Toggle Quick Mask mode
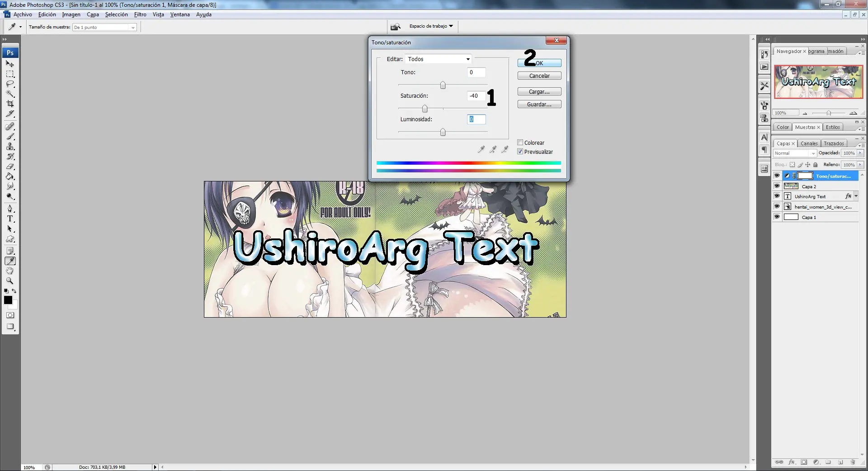Viewport: 868px width, 471px height. (10, 315)
